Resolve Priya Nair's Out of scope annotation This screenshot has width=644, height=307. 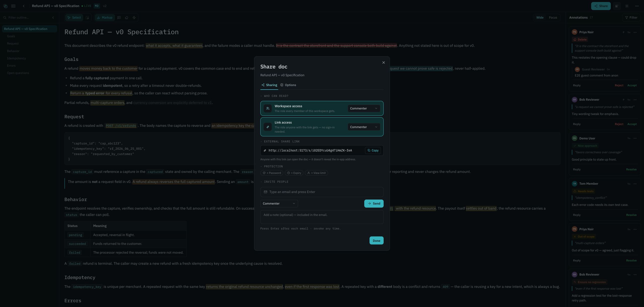coord(631,260)
